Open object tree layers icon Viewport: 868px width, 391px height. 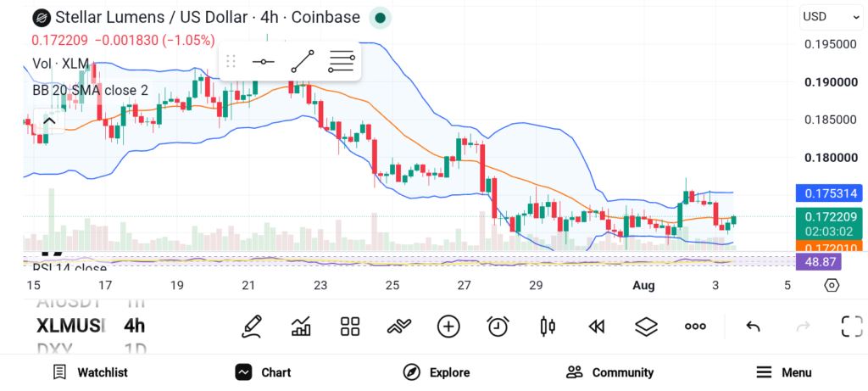(645, 327)
